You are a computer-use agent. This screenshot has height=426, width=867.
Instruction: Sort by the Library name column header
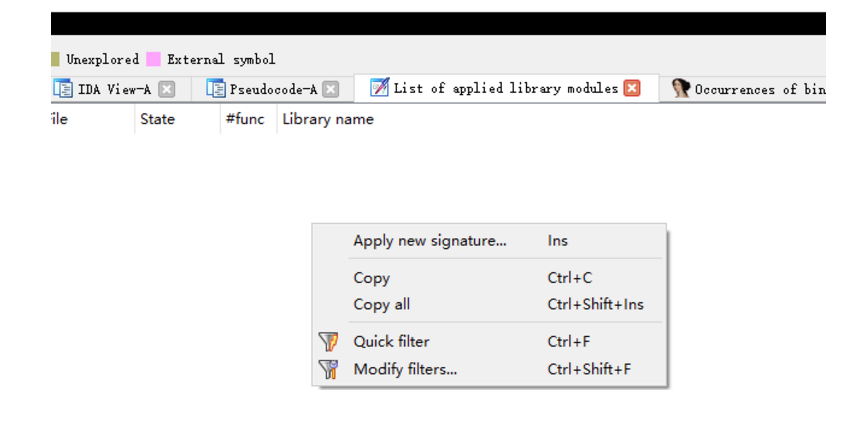click(328, 119)
